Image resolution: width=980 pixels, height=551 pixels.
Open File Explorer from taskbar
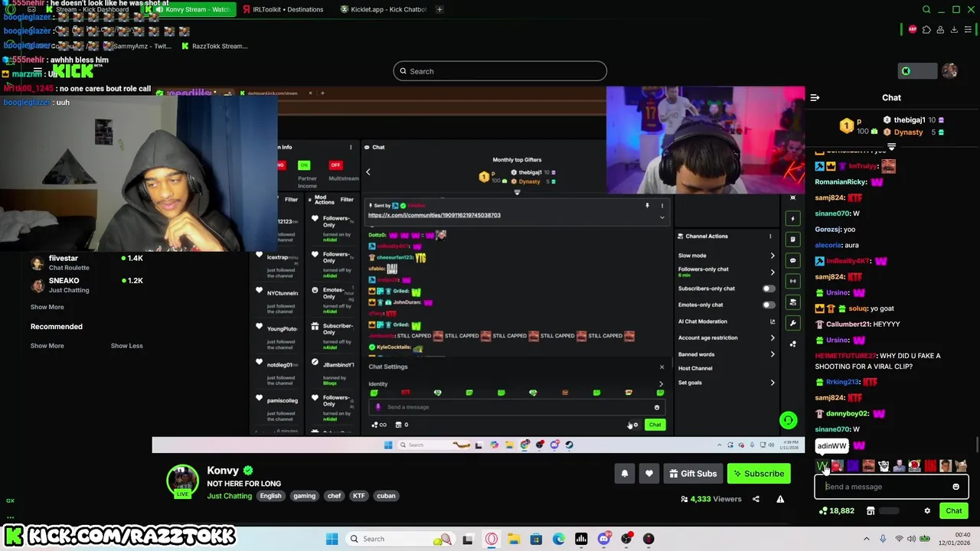513,539
